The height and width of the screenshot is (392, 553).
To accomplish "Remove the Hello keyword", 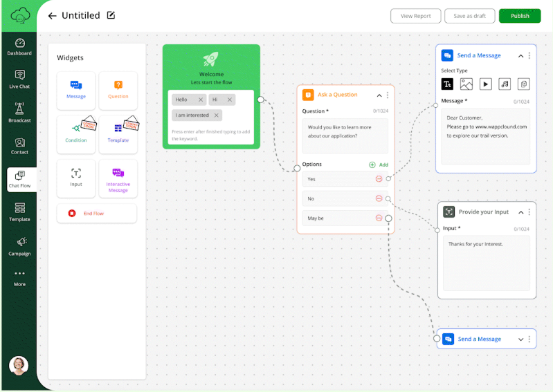I will 200,100.
